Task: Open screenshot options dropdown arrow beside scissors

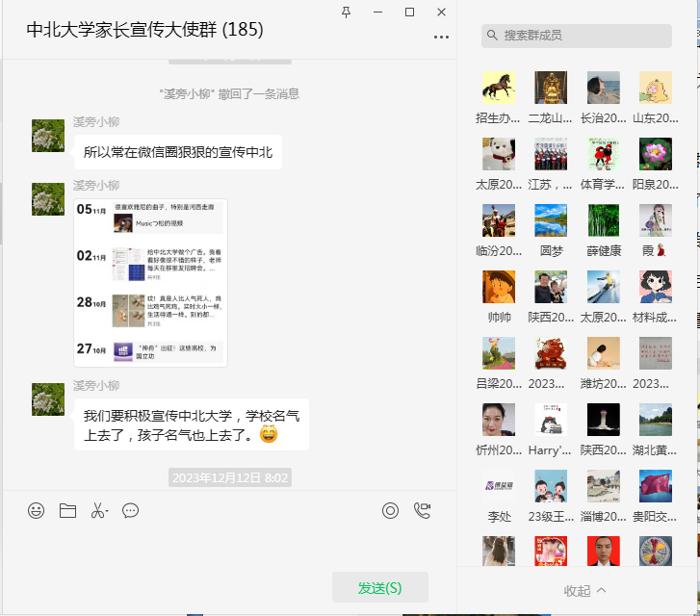Action: [x=108, y=512]
